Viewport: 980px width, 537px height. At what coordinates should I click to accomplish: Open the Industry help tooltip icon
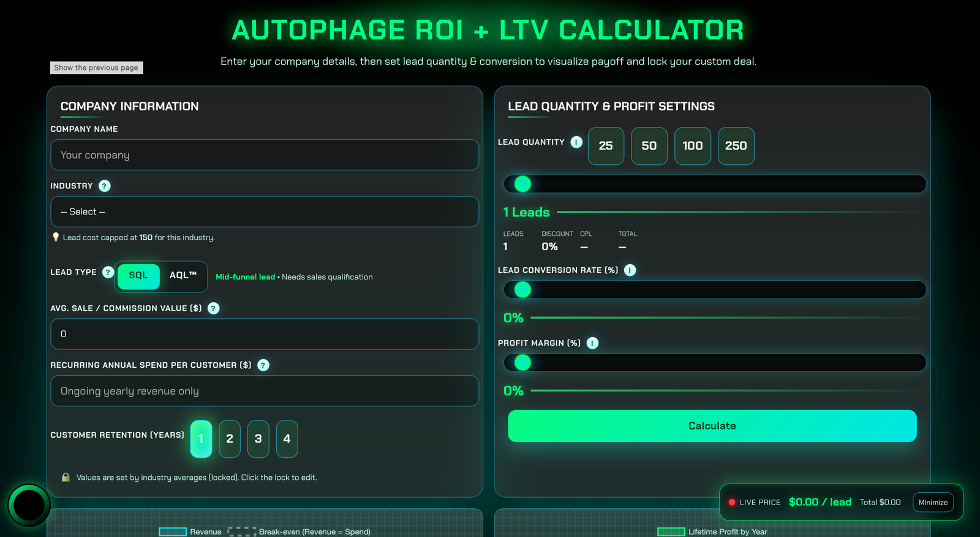pos(105,186)
